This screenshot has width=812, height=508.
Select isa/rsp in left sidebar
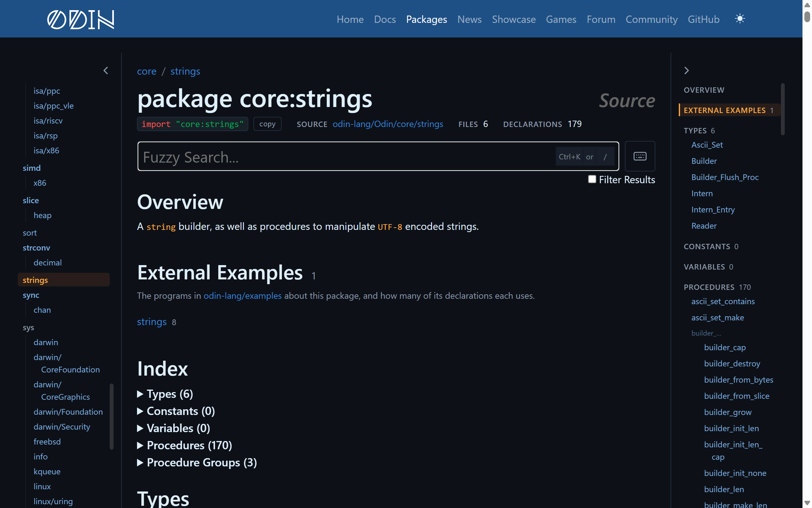[45, 135]
